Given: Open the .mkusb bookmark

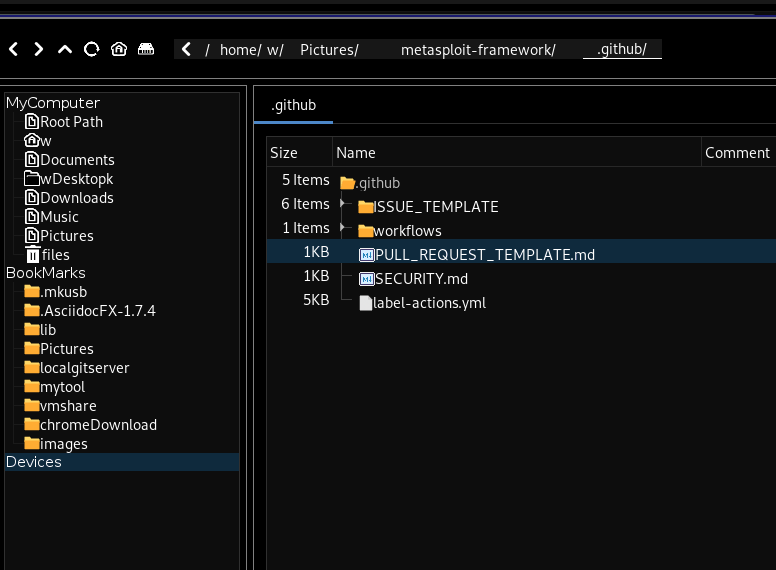Looking at the screenshot, I should 64,292.
